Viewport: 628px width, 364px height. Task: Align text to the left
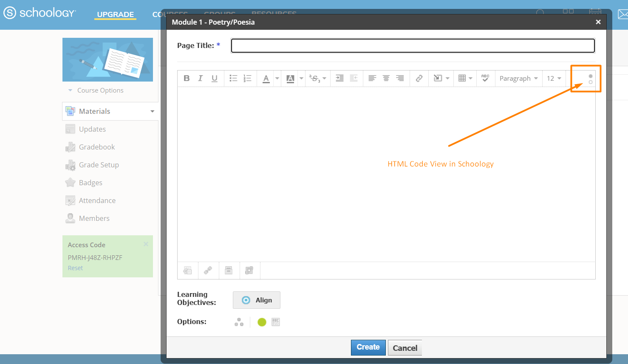372,78
